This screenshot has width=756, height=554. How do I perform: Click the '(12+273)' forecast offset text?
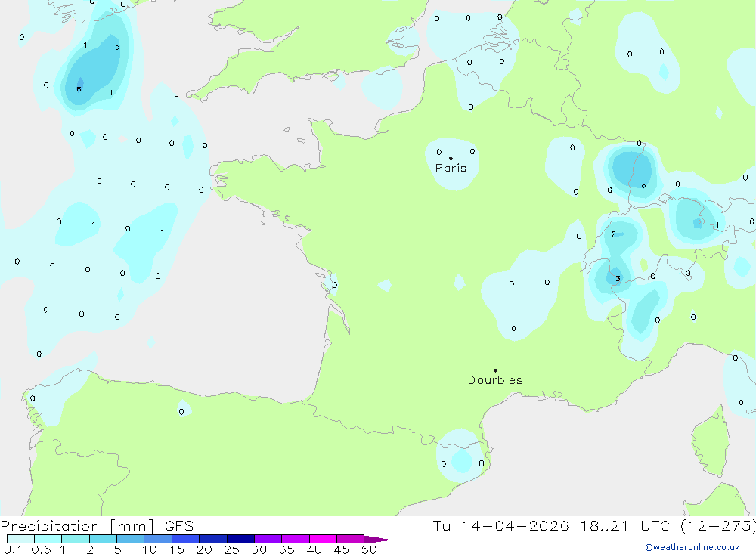718,526
